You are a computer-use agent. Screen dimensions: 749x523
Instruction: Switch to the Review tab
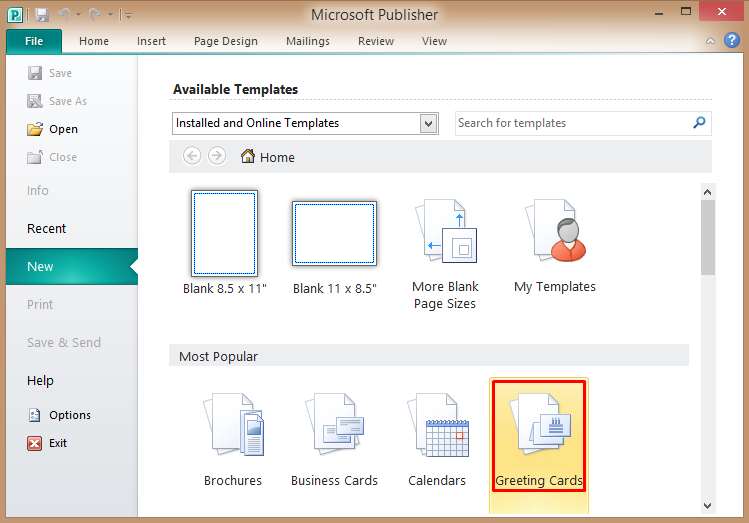[x=375, y=41]
